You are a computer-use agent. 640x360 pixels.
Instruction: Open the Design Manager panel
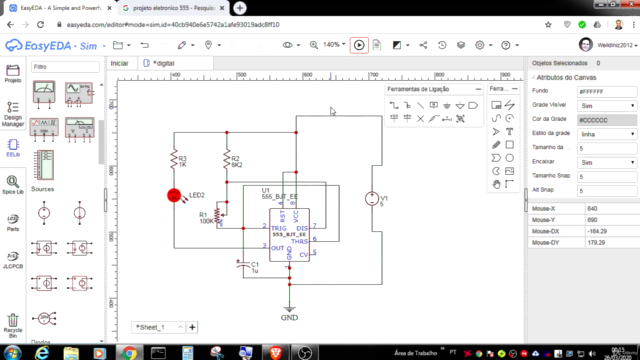point(13,114)
